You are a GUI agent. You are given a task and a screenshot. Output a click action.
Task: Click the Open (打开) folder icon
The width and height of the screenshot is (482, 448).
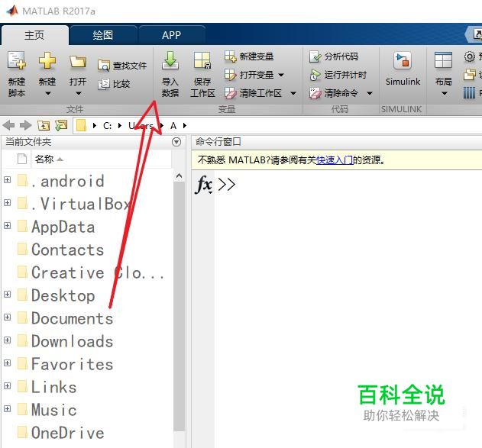click(x=77, y=61)
